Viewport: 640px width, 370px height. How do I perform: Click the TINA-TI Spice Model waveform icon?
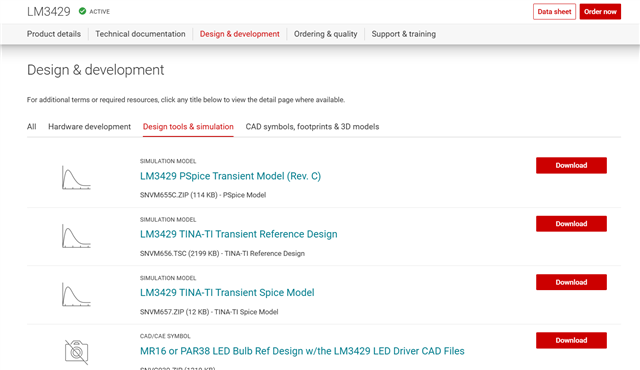point(76,294)
